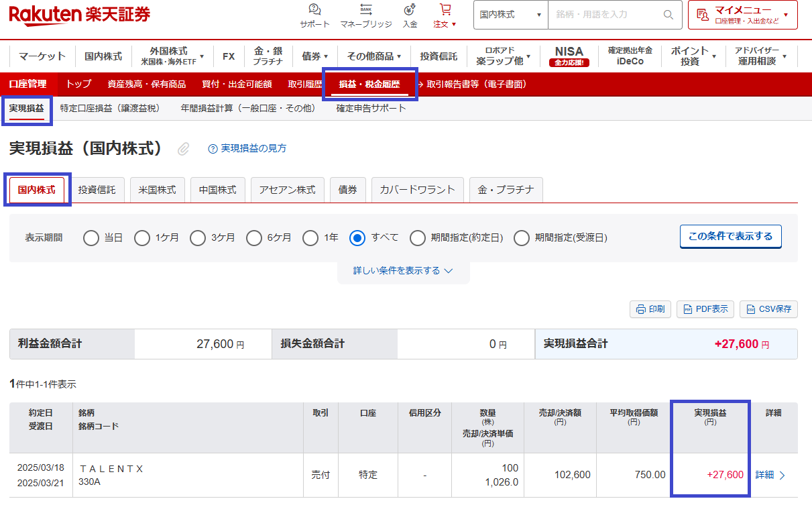Open the 国内株式 search category dropdown
Screen dimensions: 812x505
pos(510,15)
